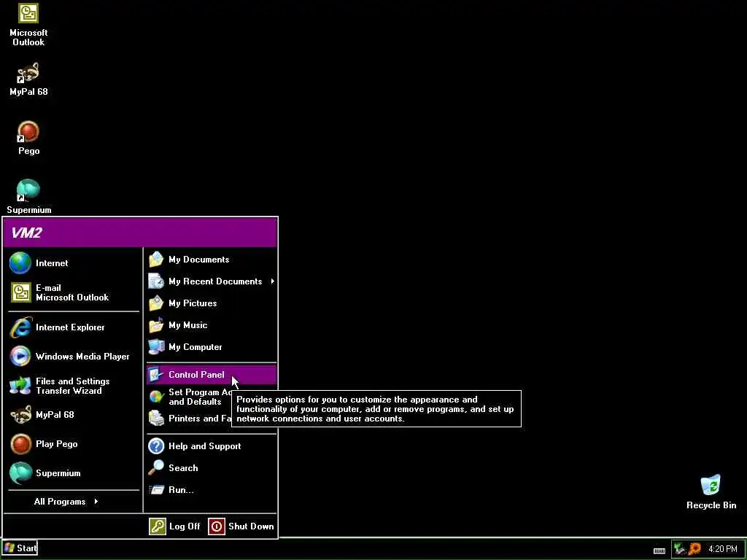Open Files and Settings Transfer Wizard

(x=74, y=386)
